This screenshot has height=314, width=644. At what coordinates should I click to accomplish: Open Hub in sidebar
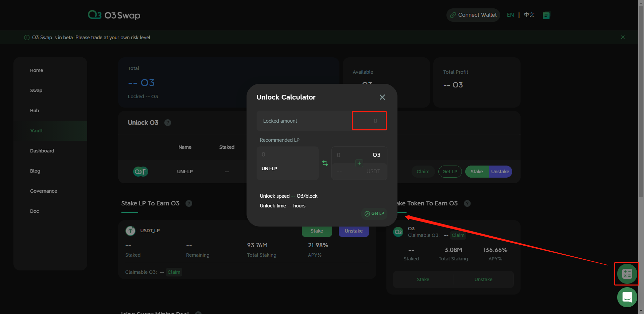coord(35,111)
